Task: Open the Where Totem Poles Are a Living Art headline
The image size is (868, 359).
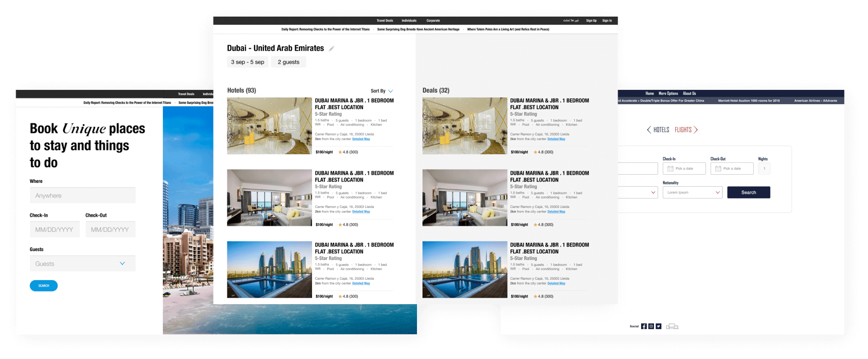Action: coord(508,29)
